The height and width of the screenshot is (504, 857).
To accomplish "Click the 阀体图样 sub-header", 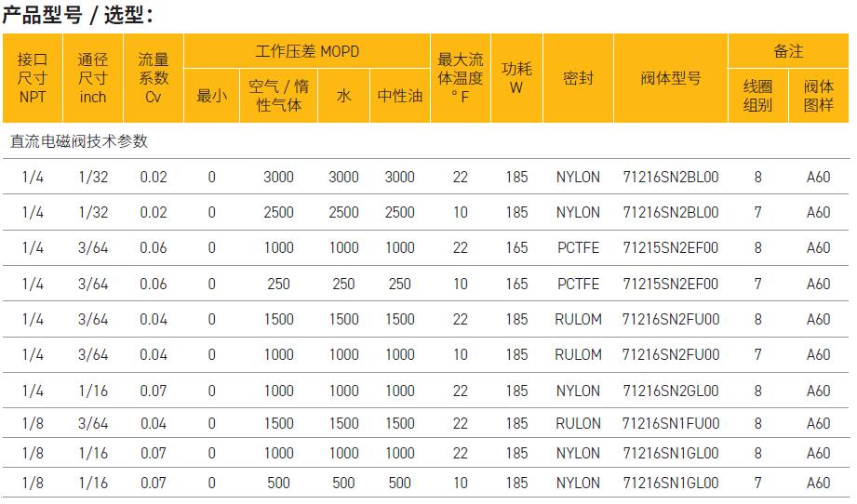I will pos(819,96).
